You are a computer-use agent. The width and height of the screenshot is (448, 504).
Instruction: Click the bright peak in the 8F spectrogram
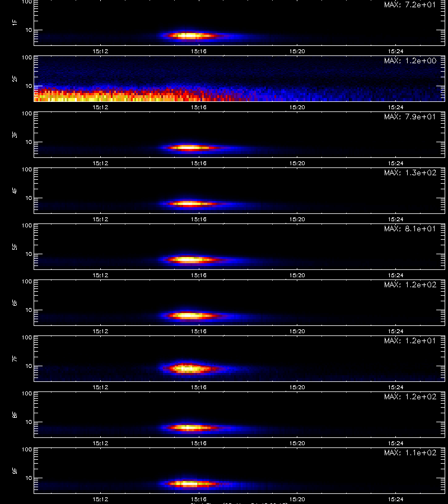coord(190,428)
